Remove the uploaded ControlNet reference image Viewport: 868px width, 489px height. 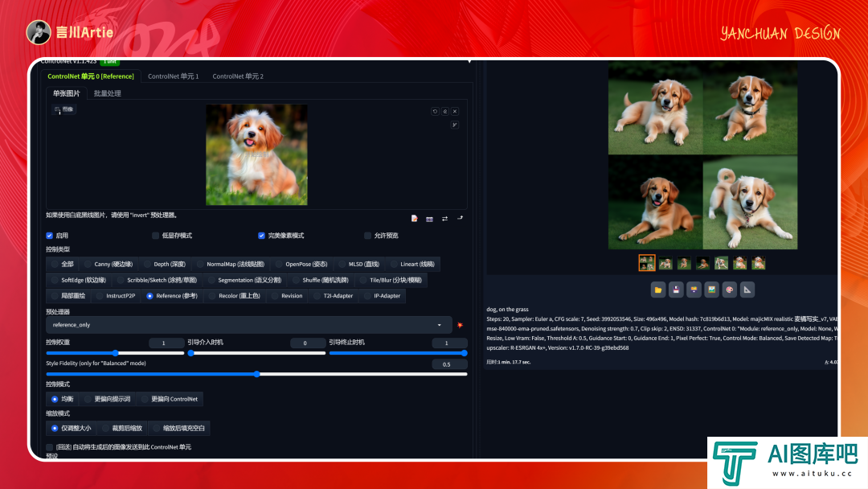[455, 111]
